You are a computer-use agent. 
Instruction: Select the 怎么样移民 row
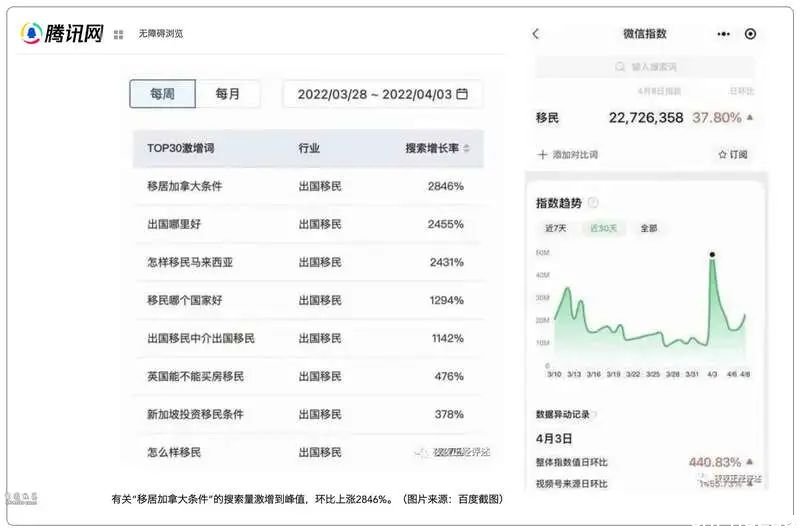pyautogui.click(x=308, y=452)
